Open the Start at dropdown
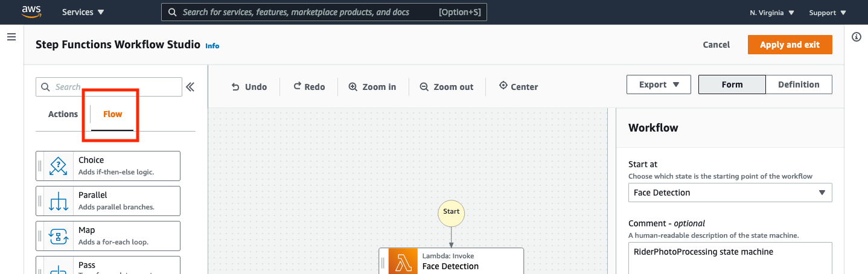The height and width of the screenshot is (274, 868). click(x=730, y=193)
